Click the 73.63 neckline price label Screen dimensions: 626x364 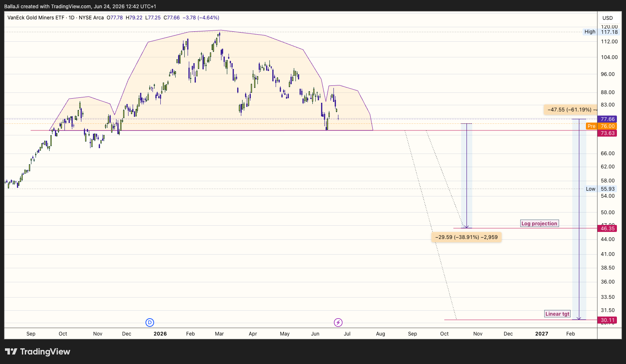pyautogui.click(x=607, y=133)
